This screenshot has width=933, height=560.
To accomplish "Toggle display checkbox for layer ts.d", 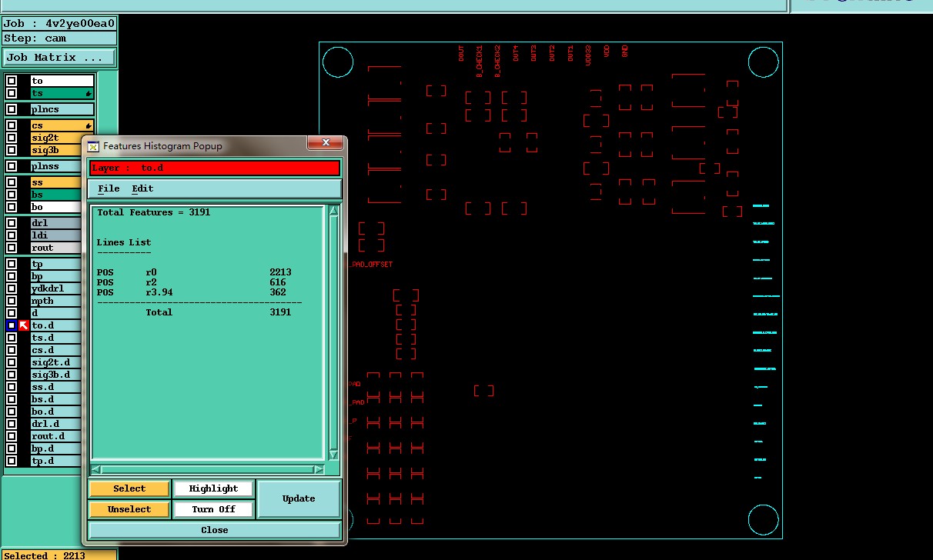I will click(12, 338).
